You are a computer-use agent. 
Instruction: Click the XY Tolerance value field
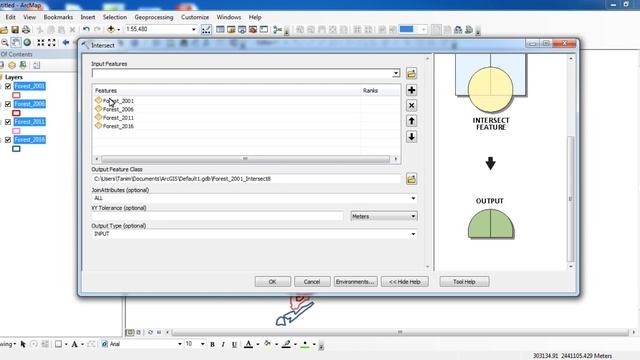coord(218,216)
